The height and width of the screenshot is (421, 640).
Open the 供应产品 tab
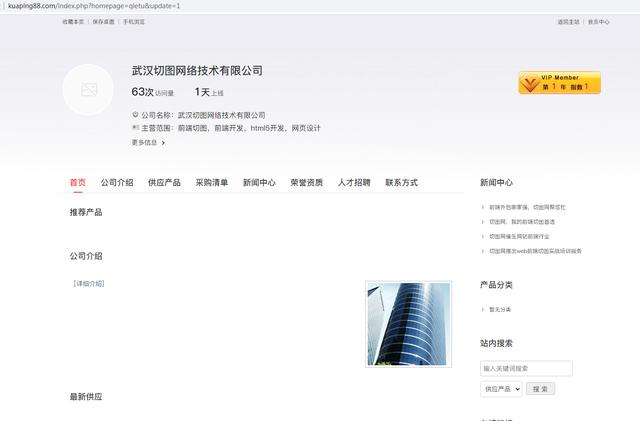coord(164,183)
